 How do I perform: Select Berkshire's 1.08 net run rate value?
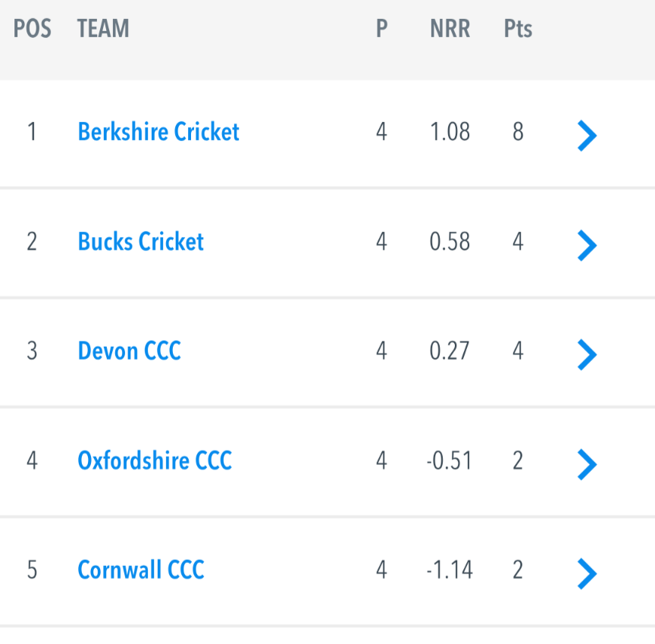pos(450,132)
